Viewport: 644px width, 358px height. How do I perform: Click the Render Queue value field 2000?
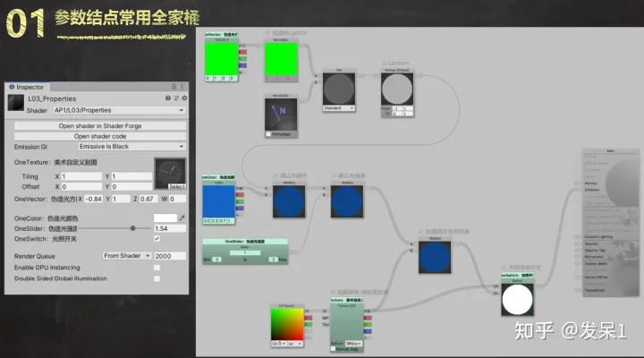click(x=170, y=256)
